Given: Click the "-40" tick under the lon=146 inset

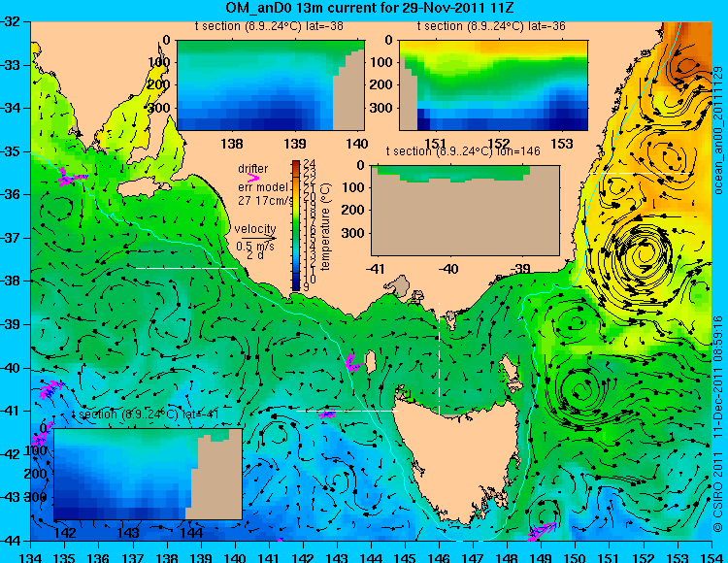Looking at the screenshot, I should [x=448, y=269].
